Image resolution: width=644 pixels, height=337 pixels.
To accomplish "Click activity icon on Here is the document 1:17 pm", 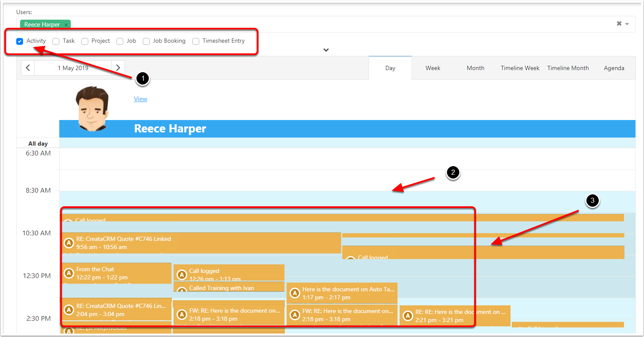I will click(x=295, y=293).
